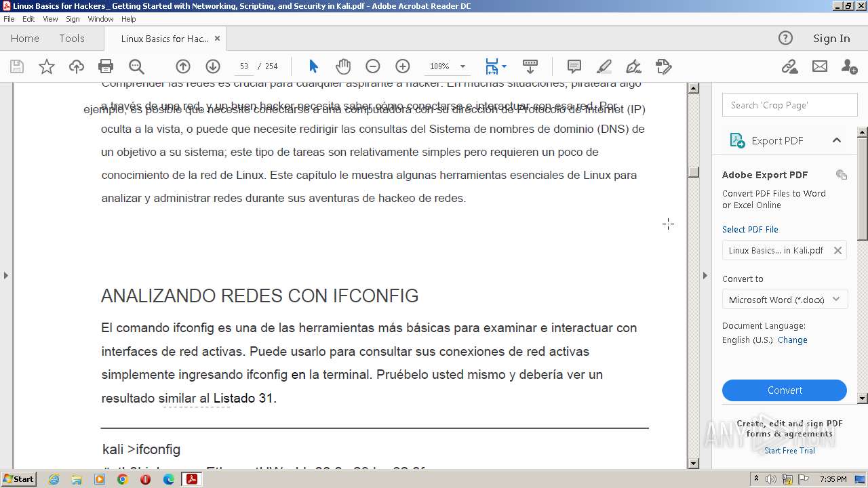Send the file by email envelope icon

820,66
